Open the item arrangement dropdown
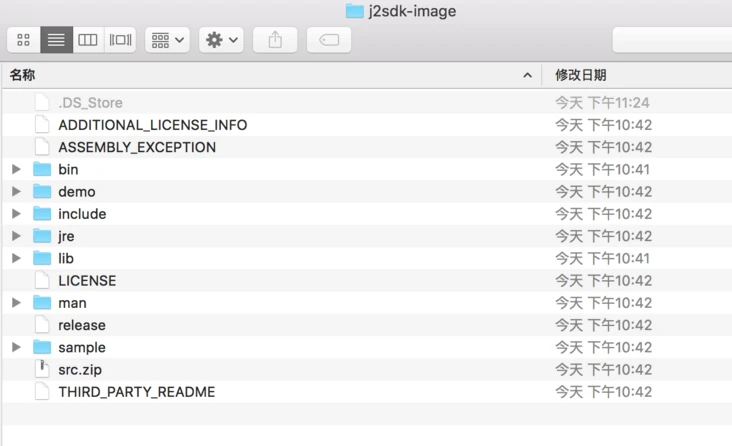 (167, 40)
